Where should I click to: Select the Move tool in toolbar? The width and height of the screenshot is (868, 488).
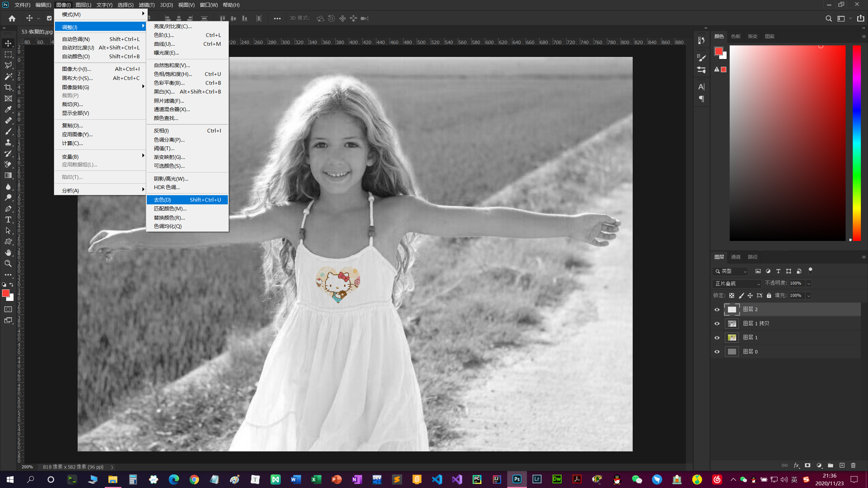click(x=8, y=43)
